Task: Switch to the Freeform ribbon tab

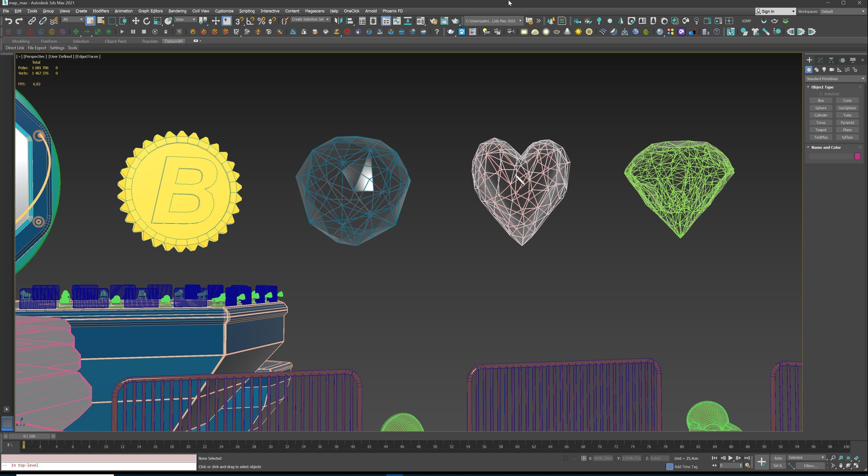Action: pos(49,41)
